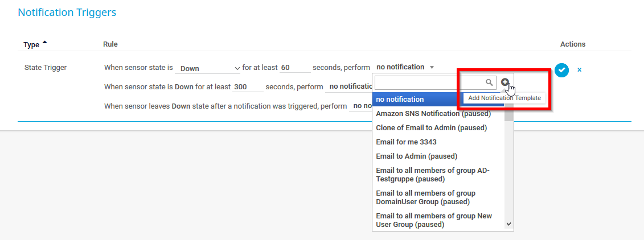
Task: Click the search magnifier icon in dropdown
Action: coord(489,82)
